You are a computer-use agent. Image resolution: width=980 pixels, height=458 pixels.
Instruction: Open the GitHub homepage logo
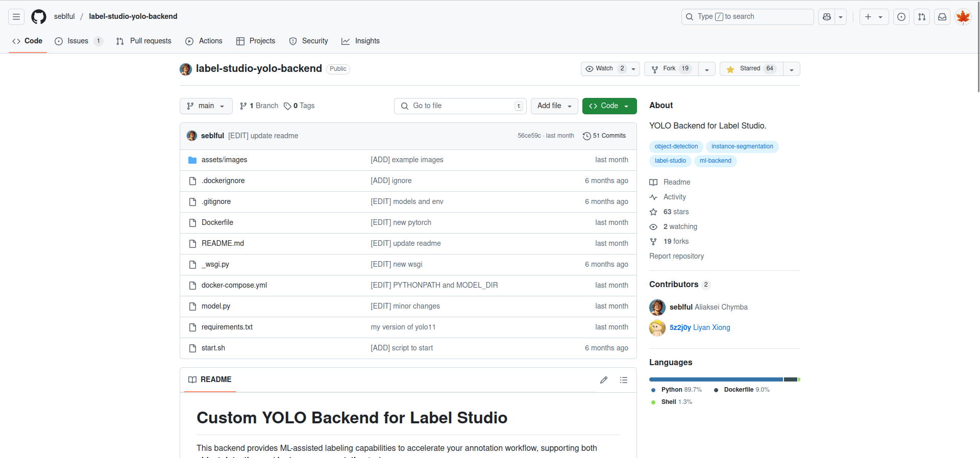pyautogui.click(x=39, y=17)
